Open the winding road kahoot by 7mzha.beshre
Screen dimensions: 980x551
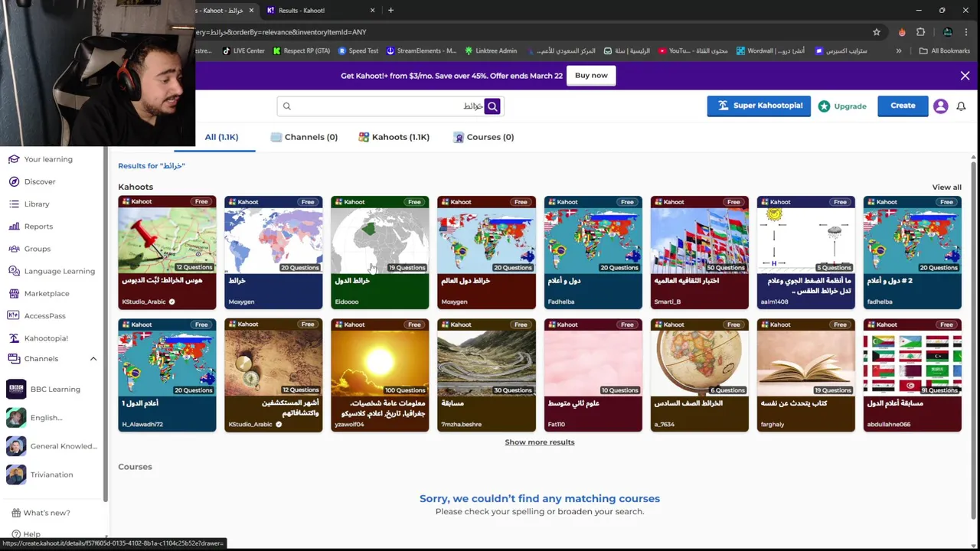point(486,375)
